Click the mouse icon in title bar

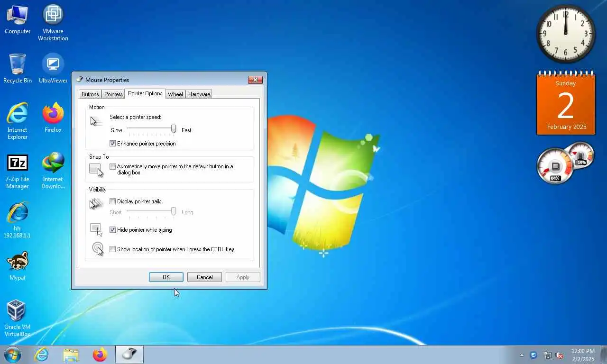click(x=80, y=80)
